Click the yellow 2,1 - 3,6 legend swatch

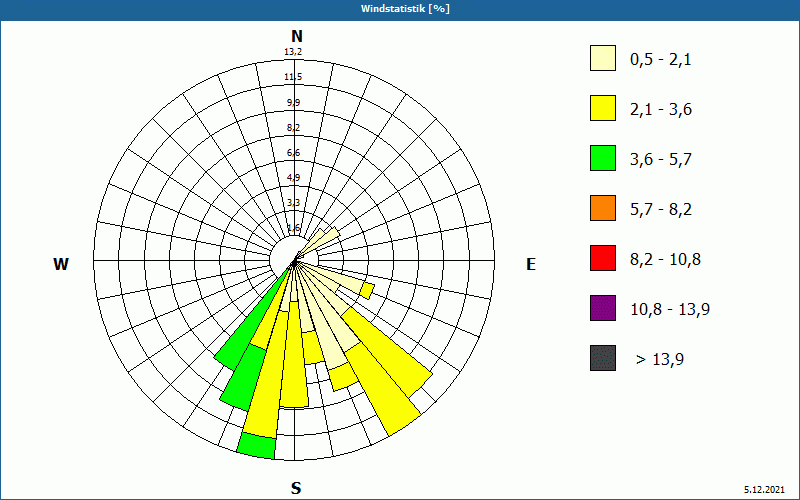[x=603, y=108]
